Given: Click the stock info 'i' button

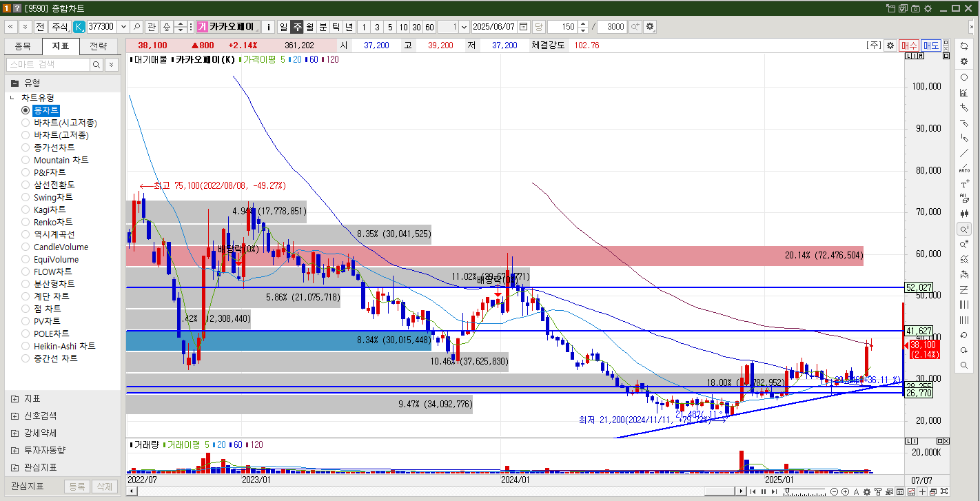Looking at the screenshot, I should (x=269, y=26).
